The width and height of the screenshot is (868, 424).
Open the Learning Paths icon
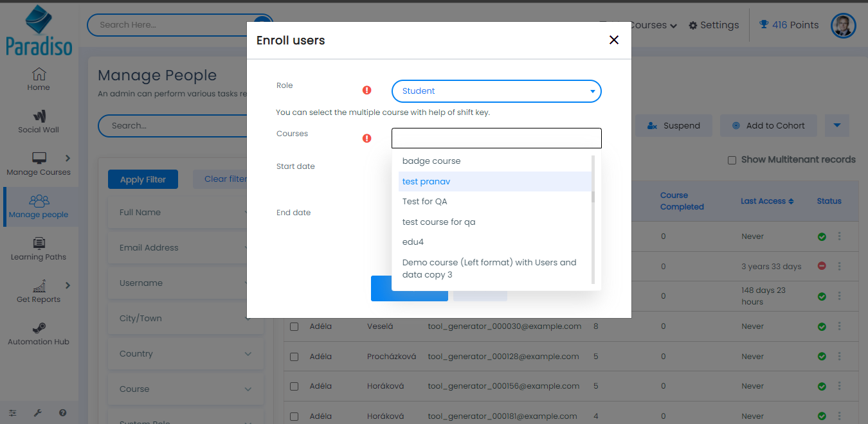coord(39,243)
